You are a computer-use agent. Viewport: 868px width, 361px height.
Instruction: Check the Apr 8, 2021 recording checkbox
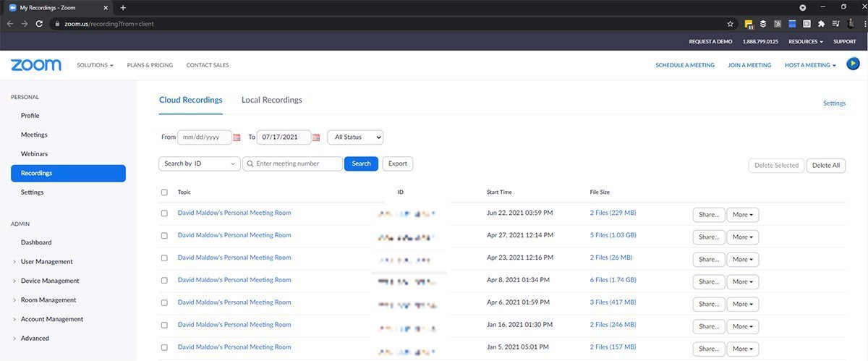pos(164,280)
